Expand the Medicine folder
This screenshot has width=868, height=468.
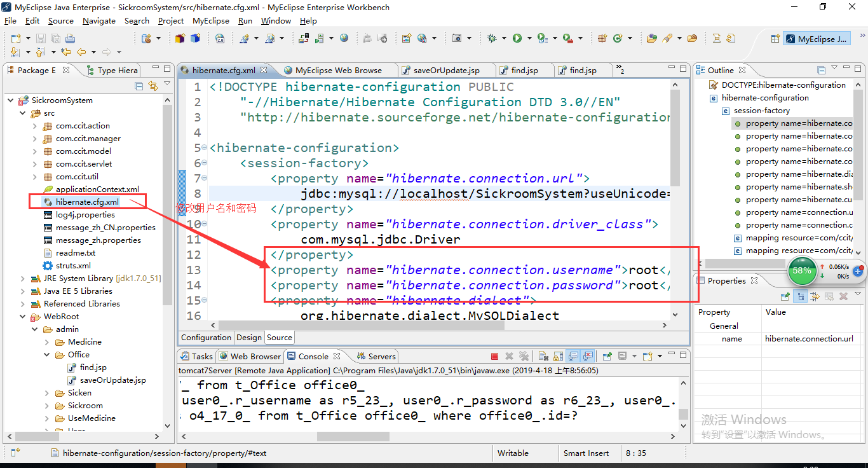[47, 342]
